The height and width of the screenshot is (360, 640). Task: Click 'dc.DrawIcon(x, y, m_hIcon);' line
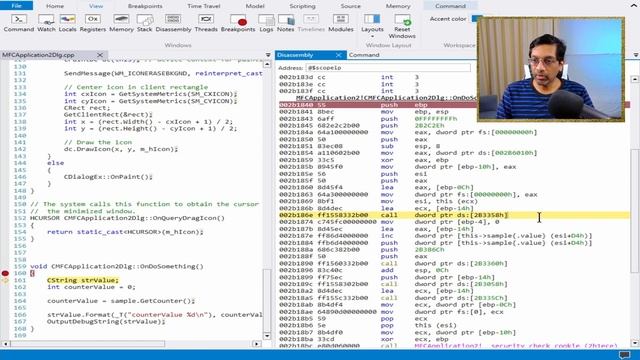[121, 149]
